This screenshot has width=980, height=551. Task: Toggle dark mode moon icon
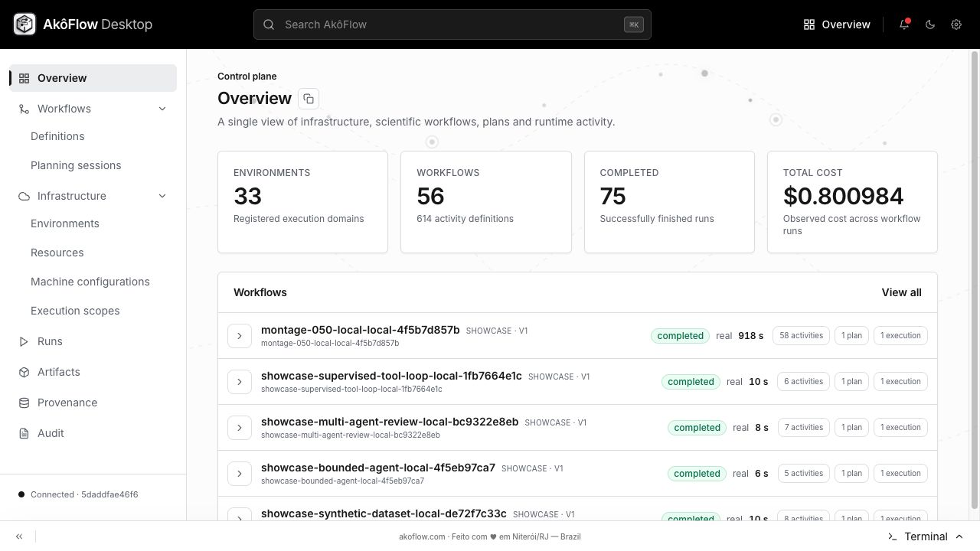(x=930, y=24)
